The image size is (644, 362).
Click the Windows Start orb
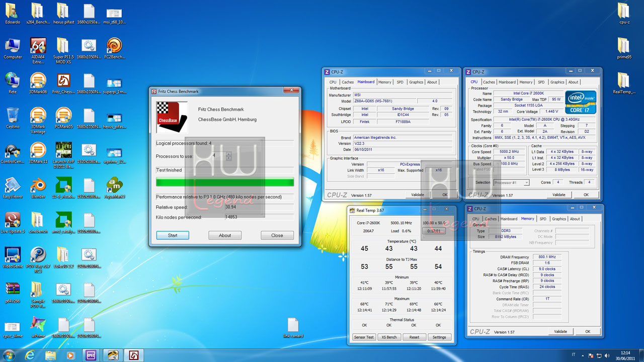(x=9, y=355)
